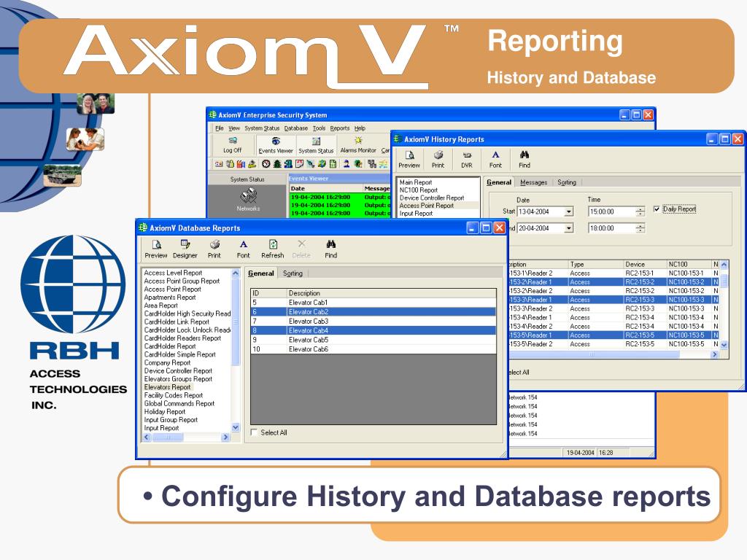This screenshot has height=560, width=747.
Task: Select Main Report in History Reports list
Action: tap(415, 182)
